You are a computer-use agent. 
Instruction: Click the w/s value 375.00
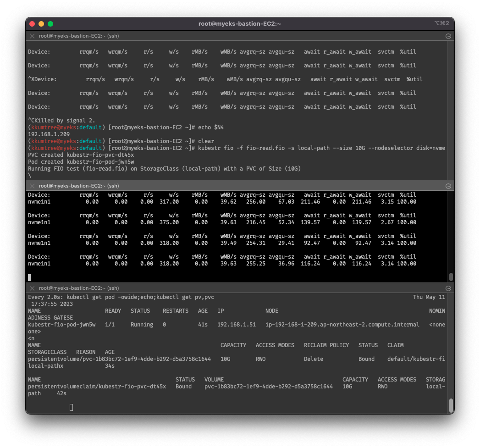click(169, 222)
